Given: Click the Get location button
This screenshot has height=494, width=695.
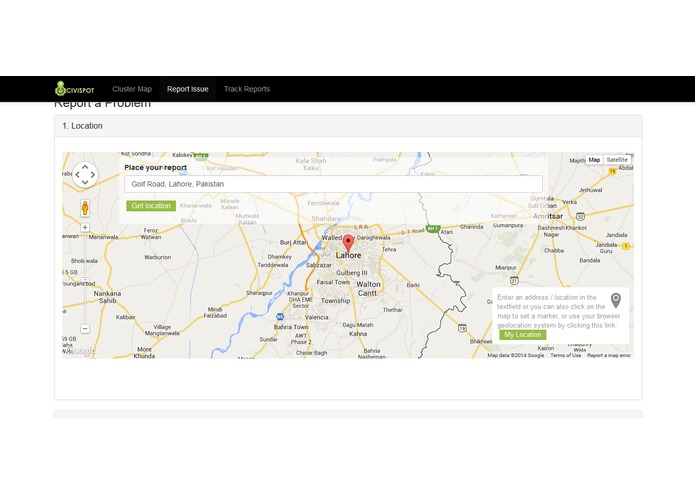Looking at the screenshot, I should (151, 206).
